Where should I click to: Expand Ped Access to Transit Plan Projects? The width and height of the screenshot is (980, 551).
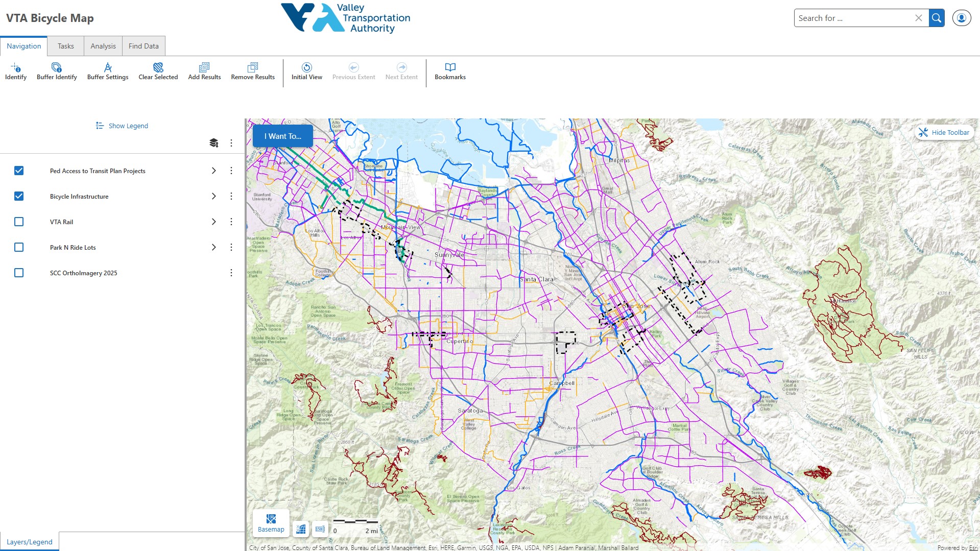tap(214, 171)
